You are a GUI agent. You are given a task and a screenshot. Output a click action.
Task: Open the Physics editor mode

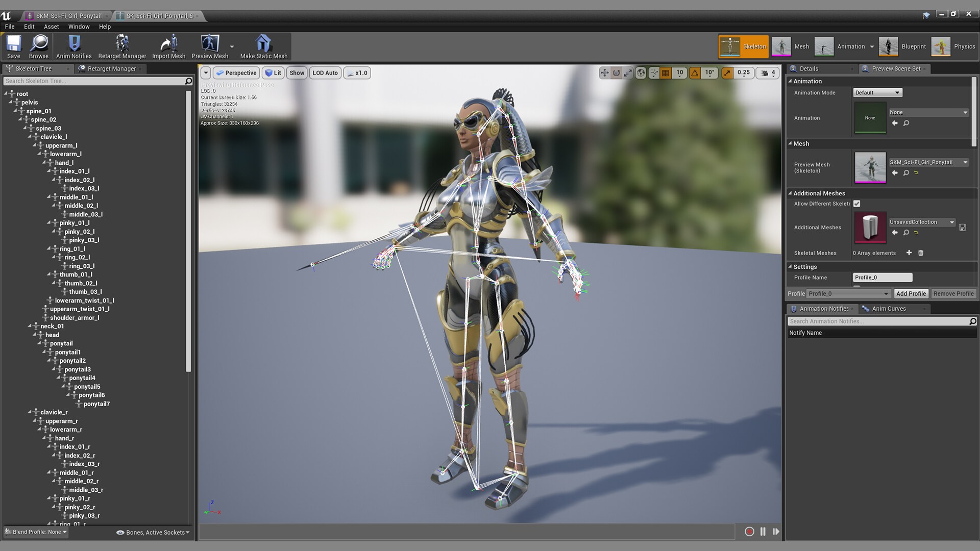942,46
